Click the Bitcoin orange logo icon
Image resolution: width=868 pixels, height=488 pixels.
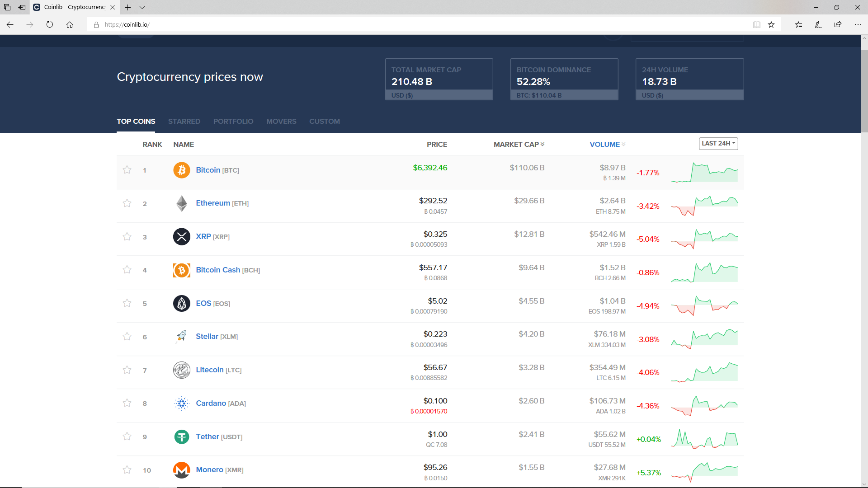click(x=181, y=170)
